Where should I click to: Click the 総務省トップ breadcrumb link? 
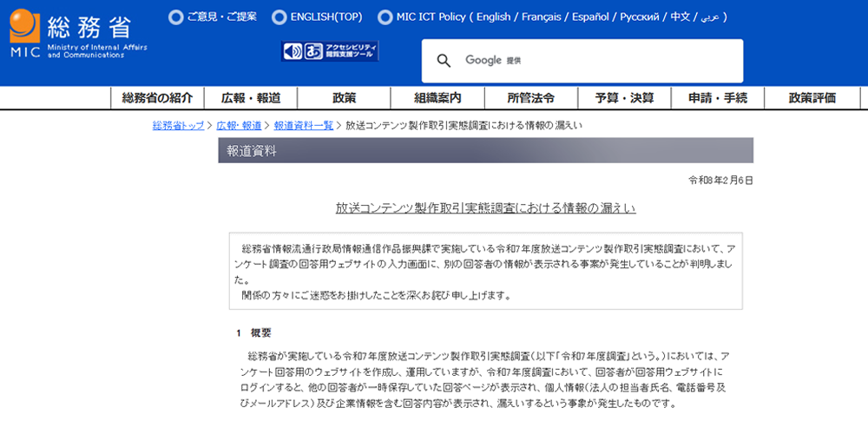(178, 126)
